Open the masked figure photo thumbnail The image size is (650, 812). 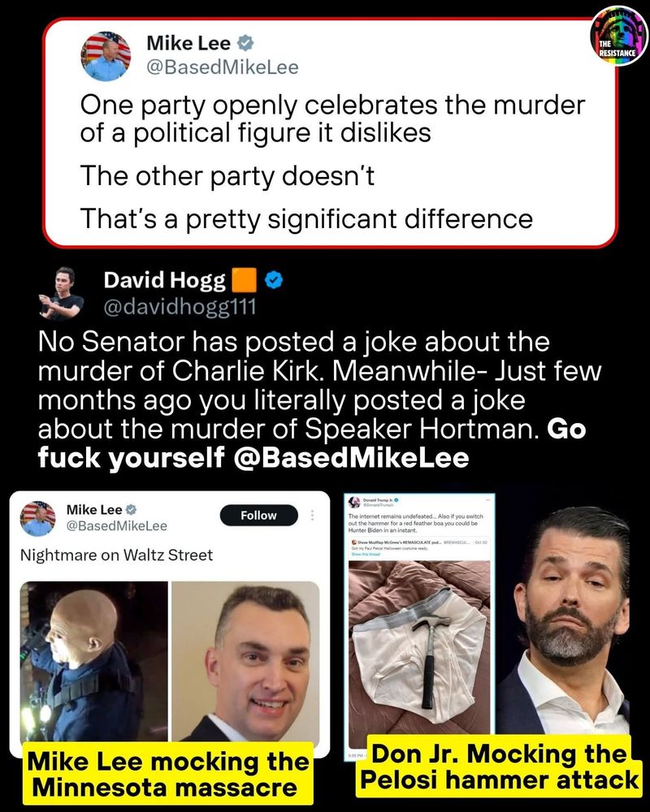[x=93, y=661]
